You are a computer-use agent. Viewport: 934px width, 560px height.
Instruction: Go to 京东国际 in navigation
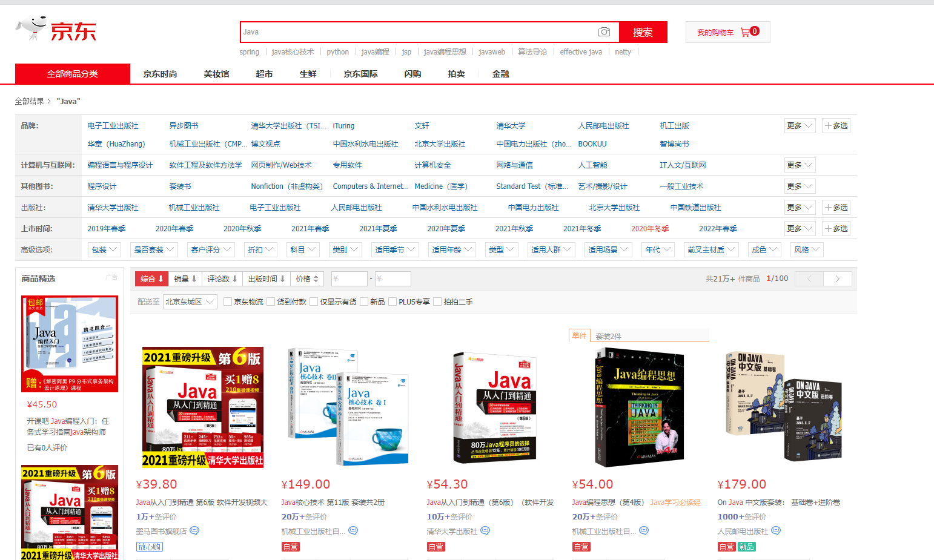point(360,74)
